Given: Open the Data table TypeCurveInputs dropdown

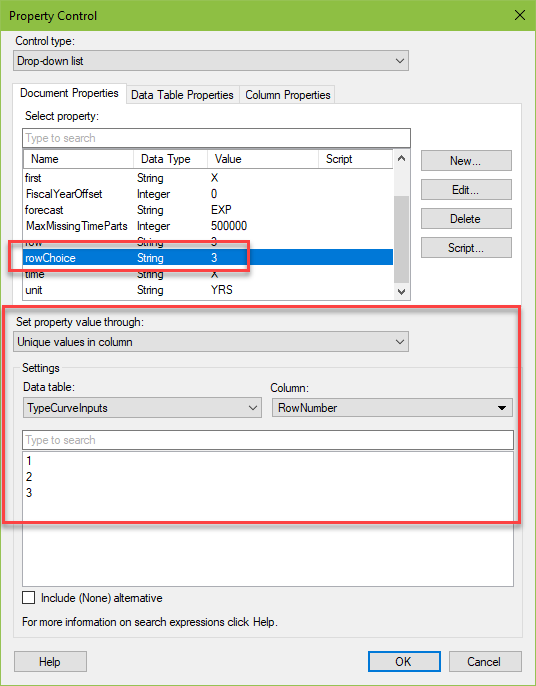Looking at the screenshot, I should [x=142, y=408].
